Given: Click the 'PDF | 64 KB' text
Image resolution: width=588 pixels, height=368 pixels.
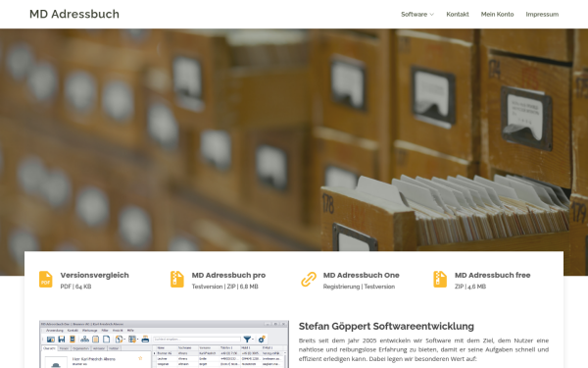Looking at the screenshot, I should point(75,287).
